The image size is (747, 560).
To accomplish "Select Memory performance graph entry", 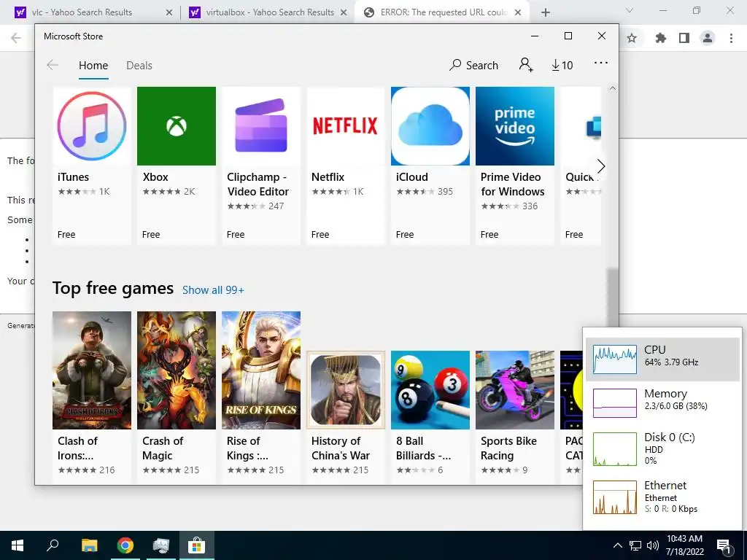I will 662,402.
